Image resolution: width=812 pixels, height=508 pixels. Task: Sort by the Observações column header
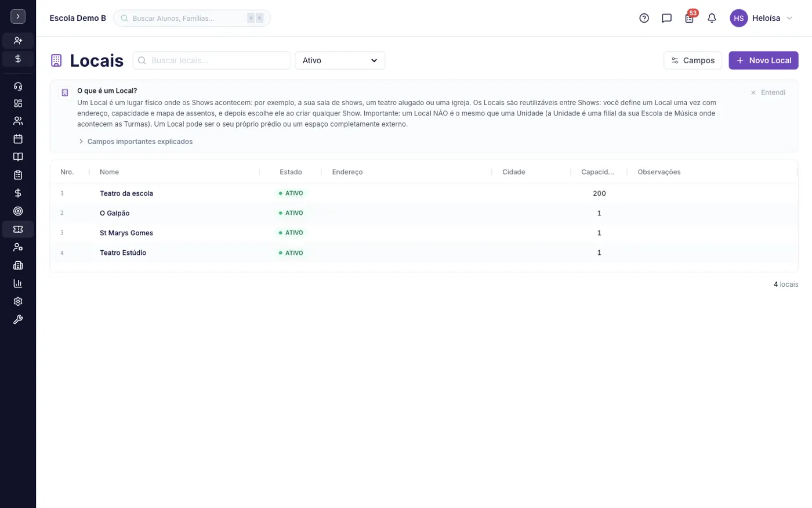pos(659,172)
